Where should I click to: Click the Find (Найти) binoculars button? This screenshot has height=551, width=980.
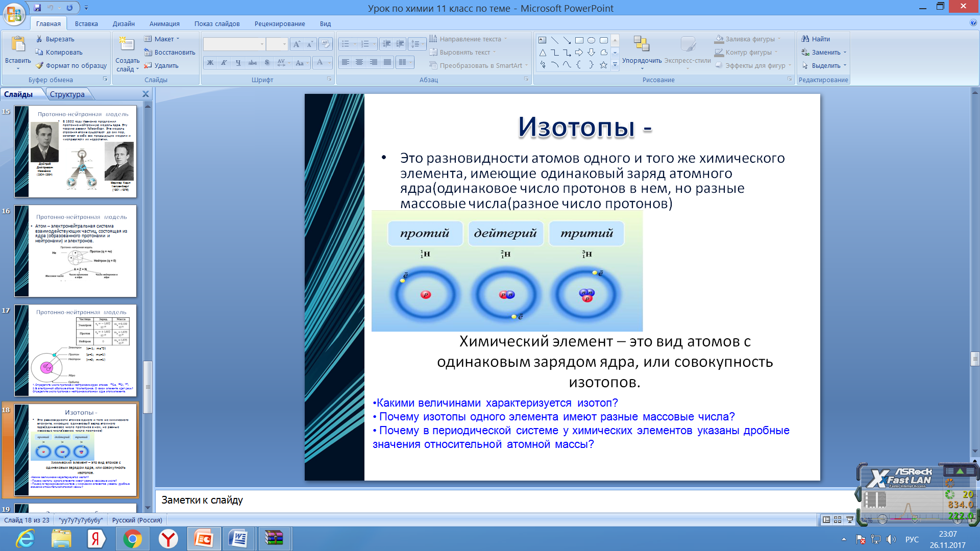point(816,39)
